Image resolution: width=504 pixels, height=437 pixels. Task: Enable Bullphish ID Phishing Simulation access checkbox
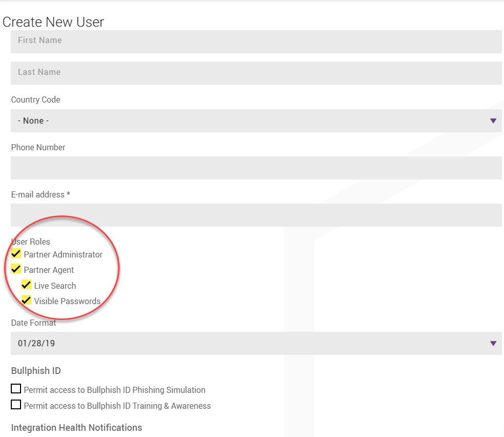point(16,389)
